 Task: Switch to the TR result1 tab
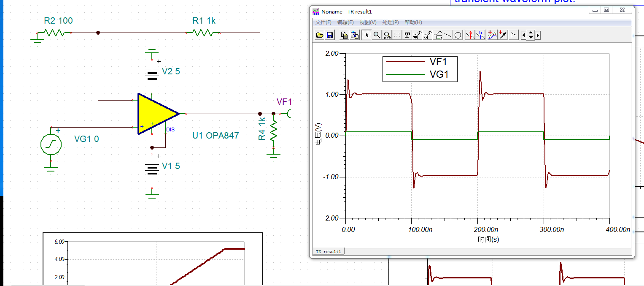click(x=329, y=251)
